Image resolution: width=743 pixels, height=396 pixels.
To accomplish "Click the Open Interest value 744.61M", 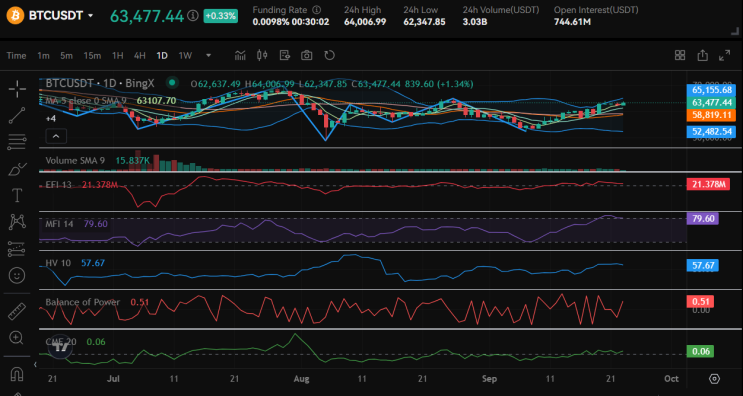I will pos(572,22).
